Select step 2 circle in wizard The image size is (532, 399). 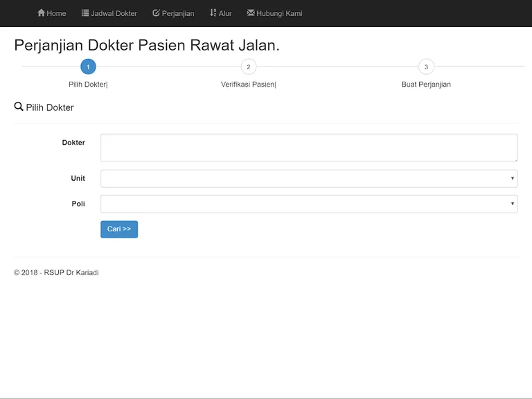(x=249, y=66)
